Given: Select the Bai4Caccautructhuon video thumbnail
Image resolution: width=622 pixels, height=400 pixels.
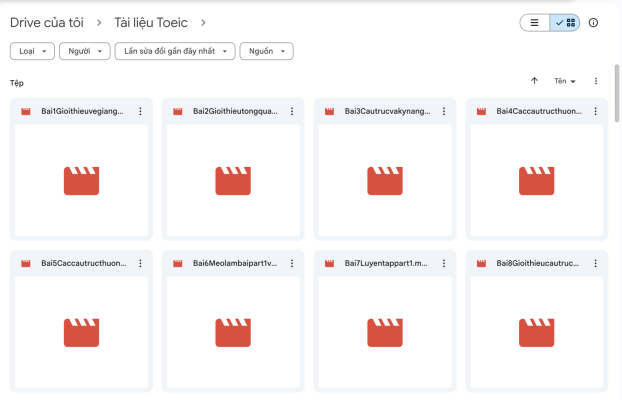Looking at the screenshot, I should (537, 181).
